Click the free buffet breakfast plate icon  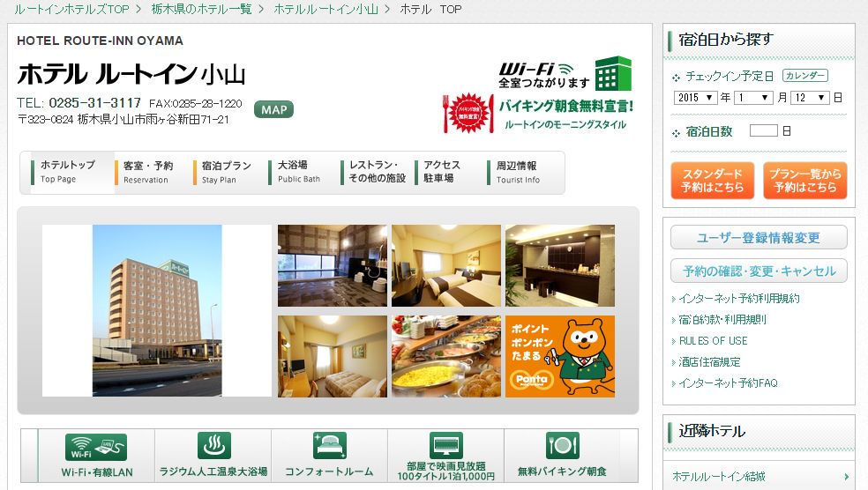(x=563, y=445)
